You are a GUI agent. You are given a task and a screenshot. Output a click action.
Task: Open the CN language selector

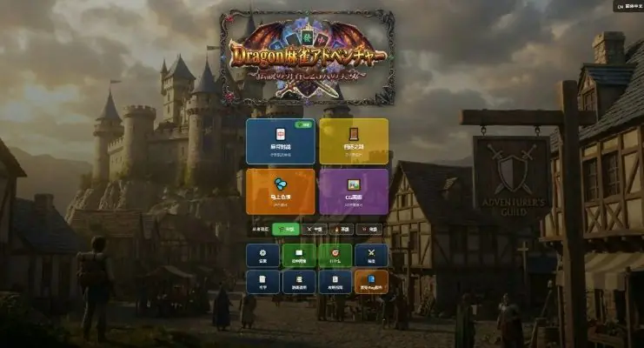pos(629,7)
